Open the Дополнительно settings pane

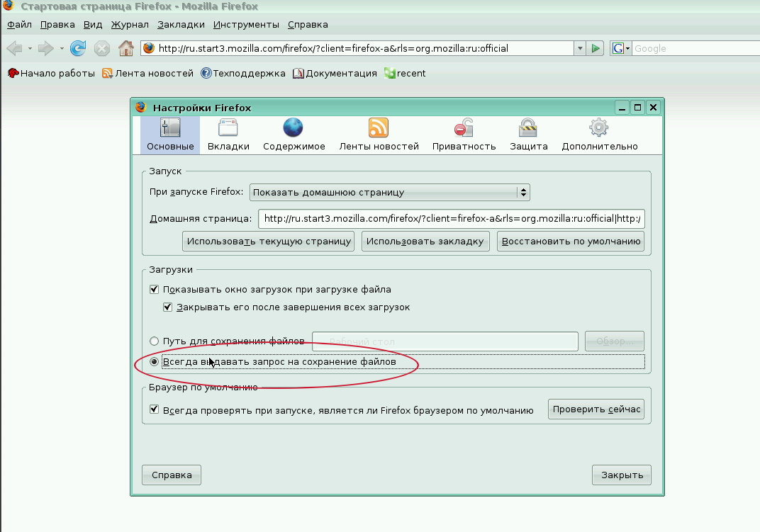tap(600, 135)
